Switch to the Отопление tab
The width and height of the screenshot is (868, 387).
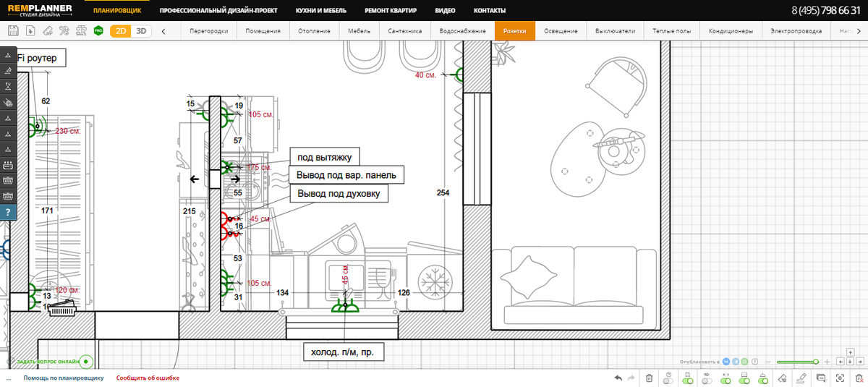314,31
